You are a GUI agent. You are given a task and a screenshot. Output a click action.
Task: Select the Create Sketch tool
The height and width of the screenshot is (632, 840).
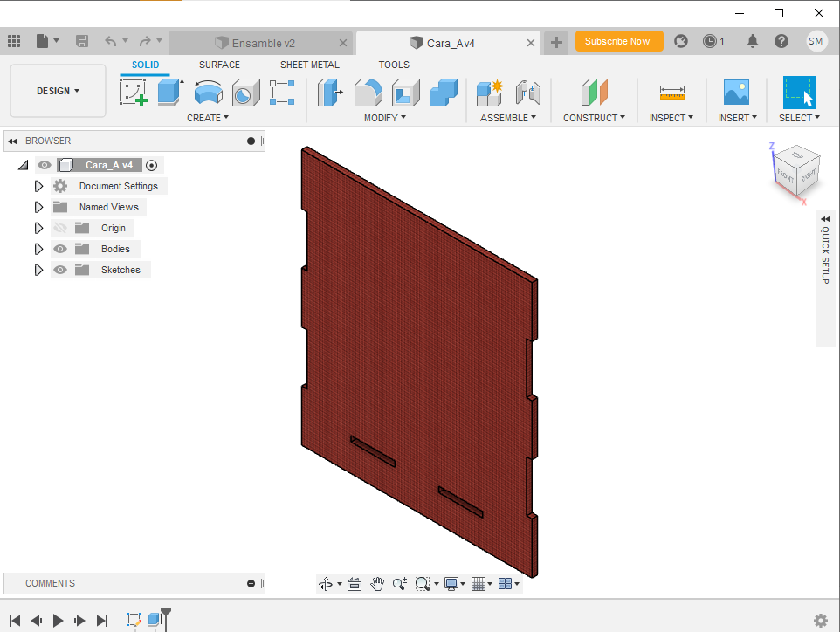tap(134, 93)
